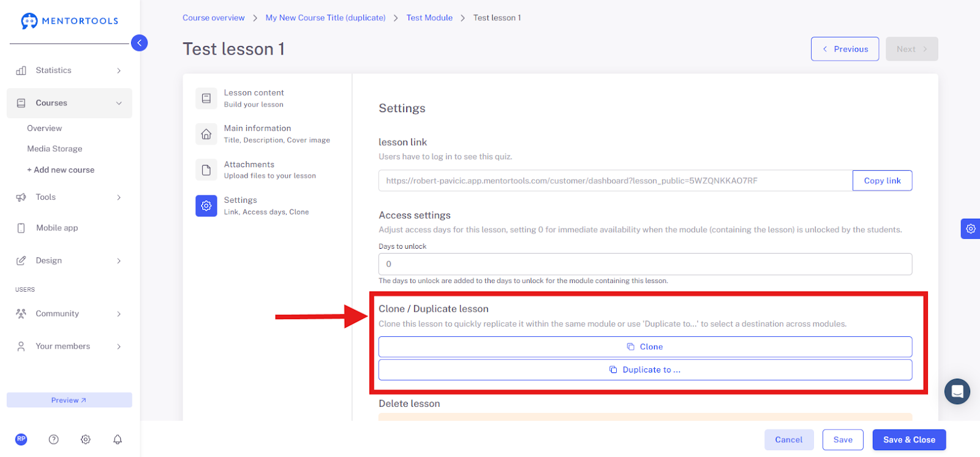This screenshot has width=980, height=457.
Task: Click the copy icon in Duplicate to button
Action: [613, 369]
